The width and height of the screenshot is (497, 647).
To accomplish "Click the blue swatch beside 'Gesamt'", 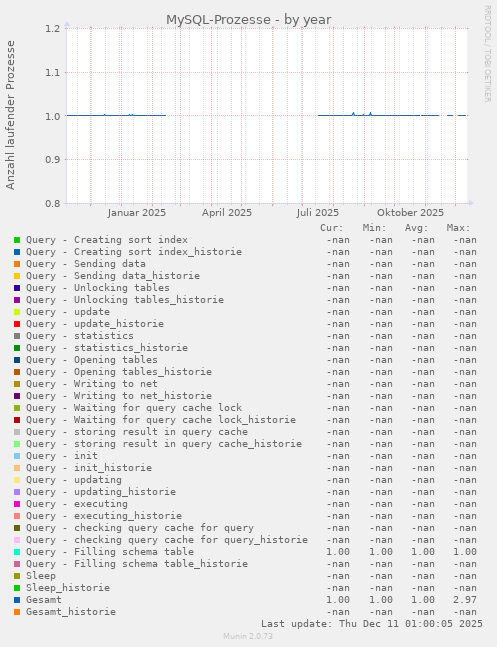I will tap(17, 600).
